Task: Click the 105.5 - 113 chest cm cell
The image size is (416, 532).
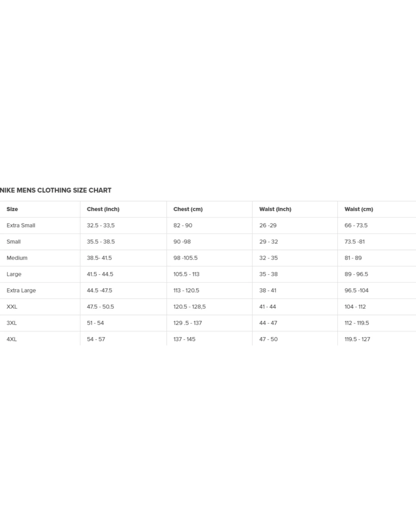Action: click(x=186, y=274)
